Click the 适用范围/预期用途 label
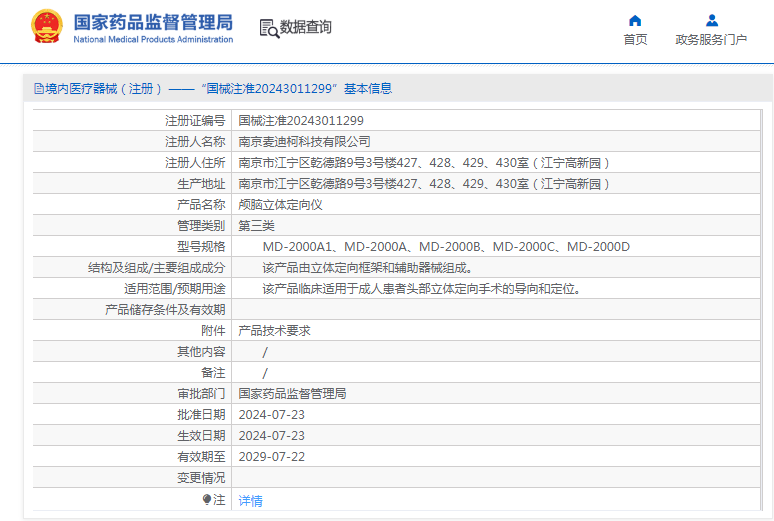The width and height of the screenshot is (774, 521). pos(175,289)
